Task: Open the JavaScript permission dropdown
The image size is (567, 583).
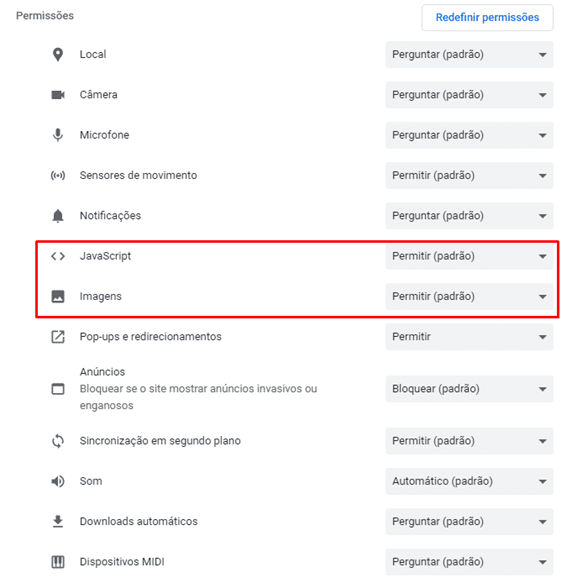Action: point(469,256)
